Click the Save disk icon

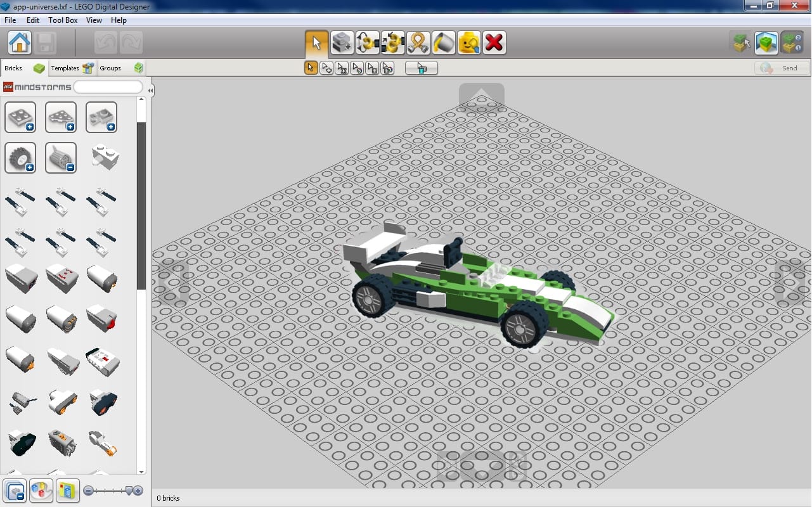(x=45, y=43)
